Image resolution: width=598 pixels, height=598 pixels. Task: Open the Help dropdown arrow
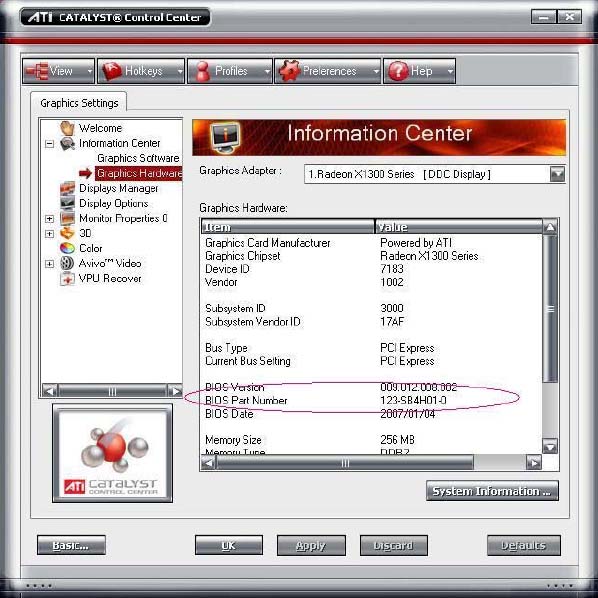point(450,71)
